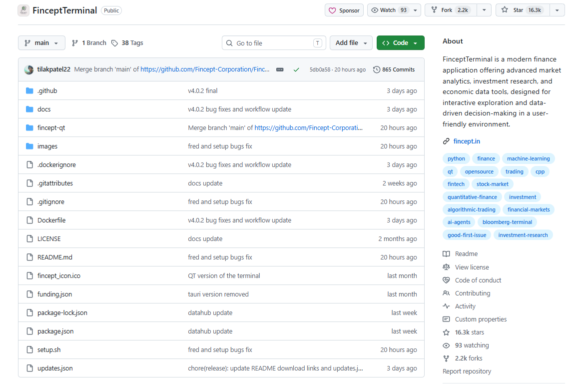Screen dimensions: 588x385
Task: Open package-lock.json file
Action: click(62, 313)
